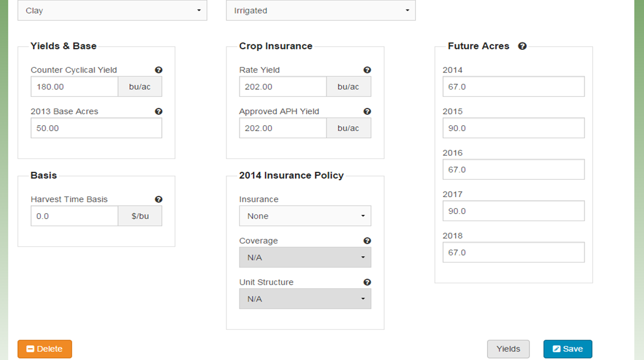Open the Irrigated practice dropdown
The width and height of the screenshot is (644, 360).
click(321, 10)
